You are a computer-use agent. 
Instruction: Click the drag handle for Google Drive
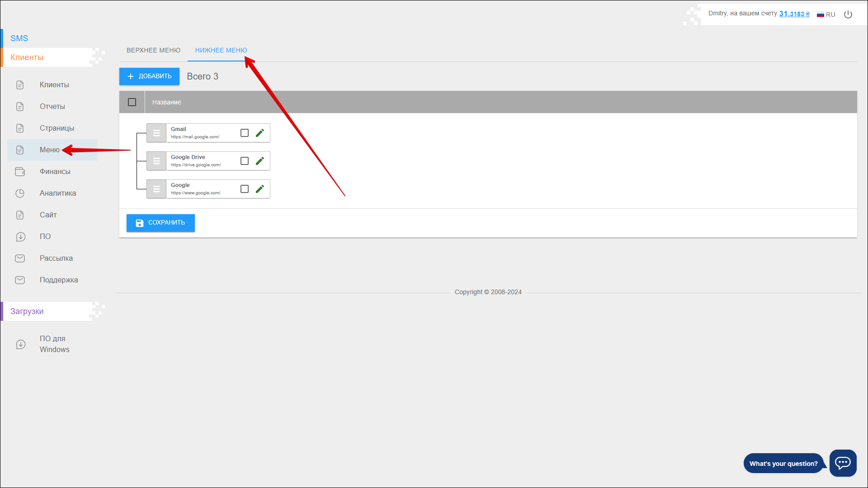tap(156, 161)
